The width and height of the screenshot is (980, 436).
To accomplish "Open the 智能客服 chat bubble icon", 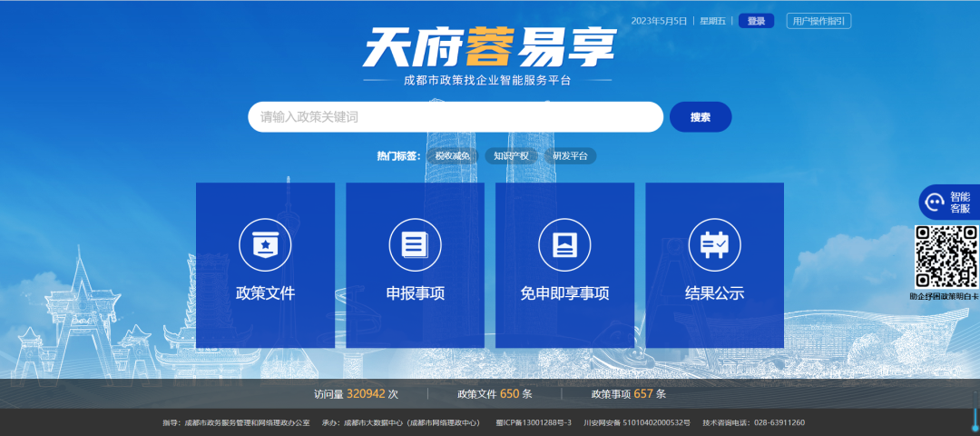I will pos(935,203).
